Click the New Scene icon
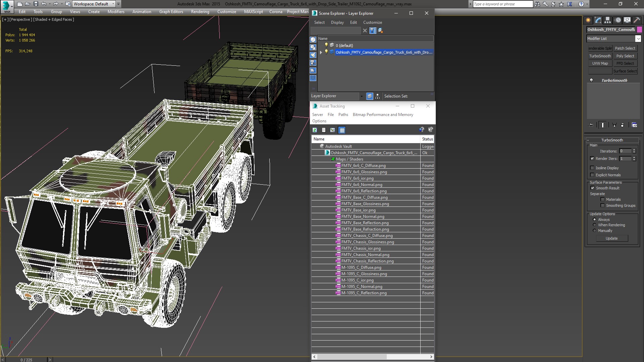 click(20, 4)
